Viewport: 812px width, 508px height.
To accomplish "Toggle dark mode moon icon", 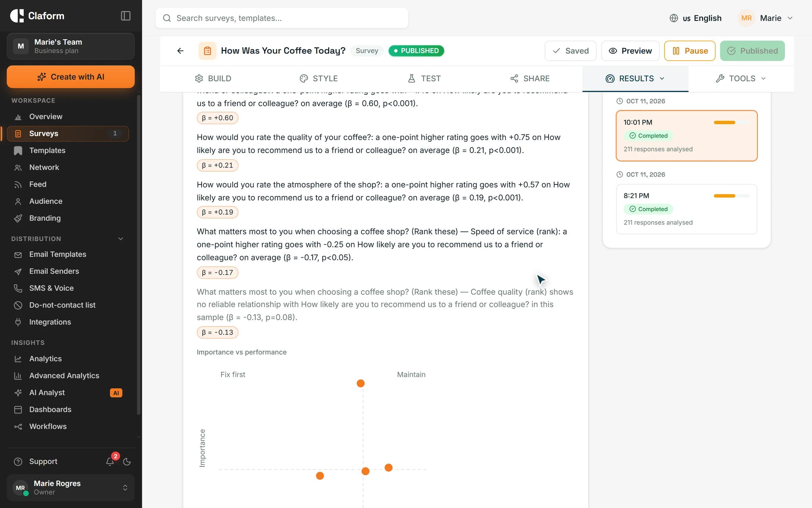I will click(127, 462).
